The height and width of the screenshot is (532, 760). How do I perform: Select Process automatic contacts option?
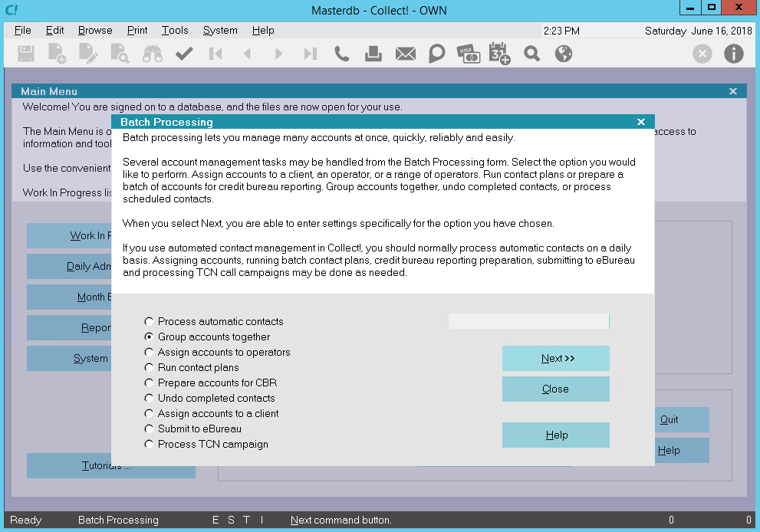pos(214,321)
